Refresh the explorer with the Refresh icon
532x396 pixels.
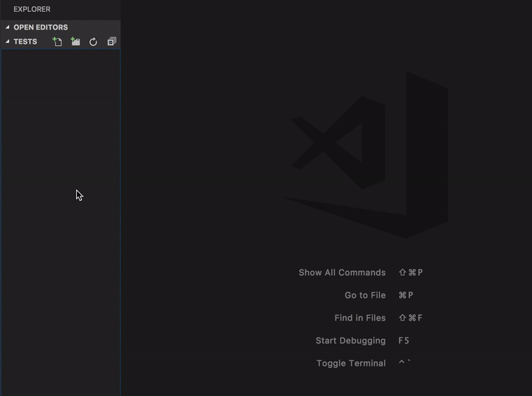[x=93, y=41]
